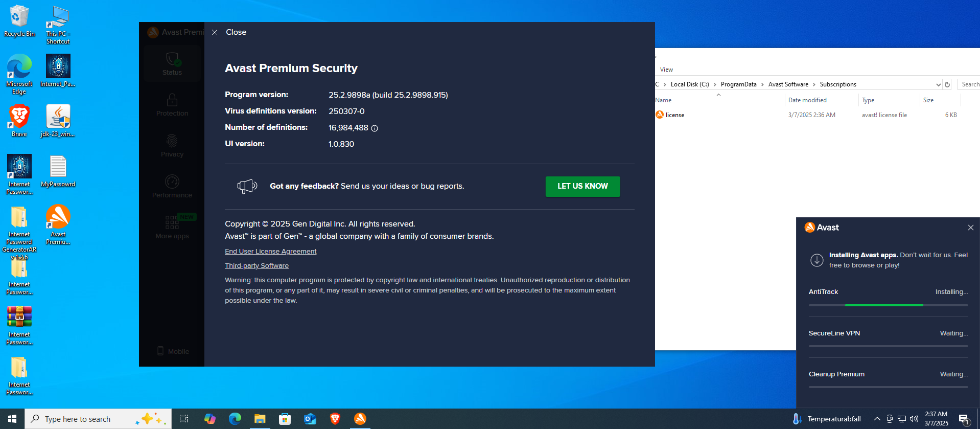Open notification center in taskbar
Image resolution: width=980 pixels, height=429 pixels.
point(964,419)
